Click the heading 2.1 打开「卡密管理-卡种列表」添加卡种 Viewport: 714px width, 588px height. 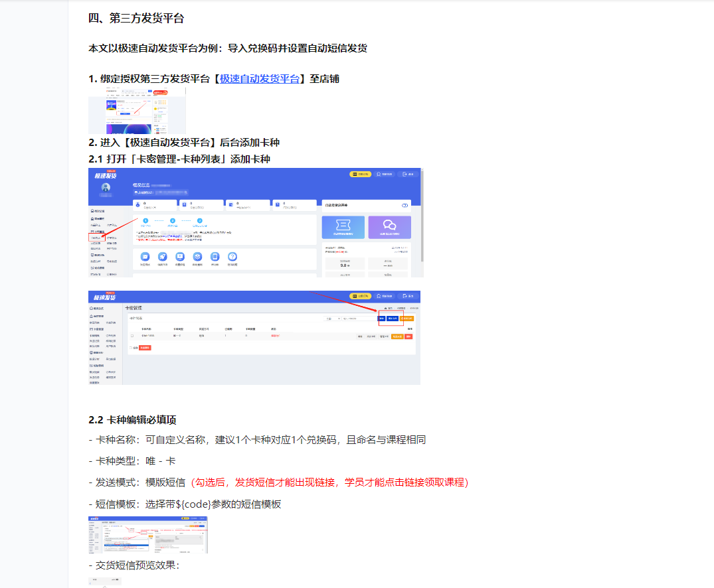coord(179,159)
